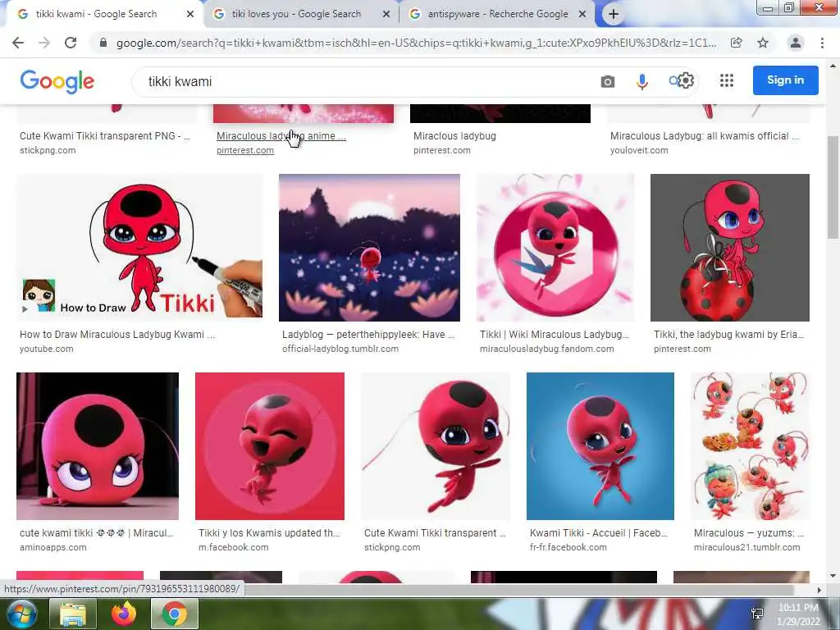
Task: Start voice search with microphone
Action: point(641,81)
